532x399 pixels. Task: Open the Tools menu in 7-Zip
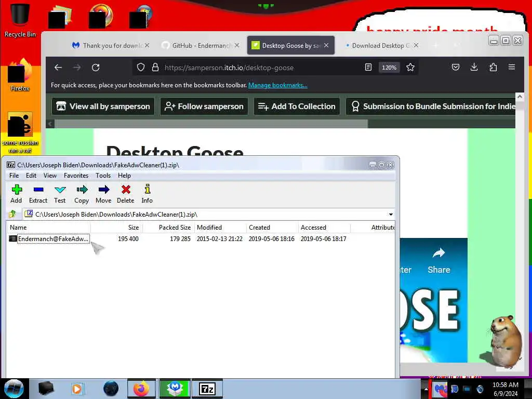[103, 176]
